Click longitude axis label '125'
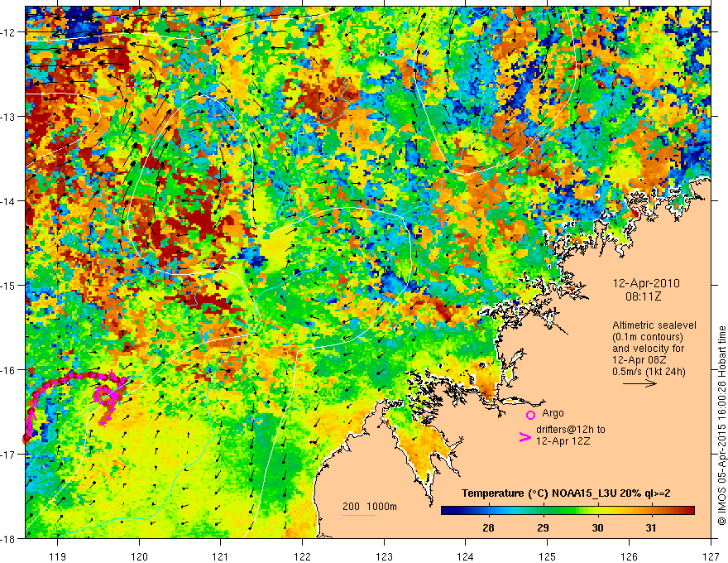 [x=548, y=556]
